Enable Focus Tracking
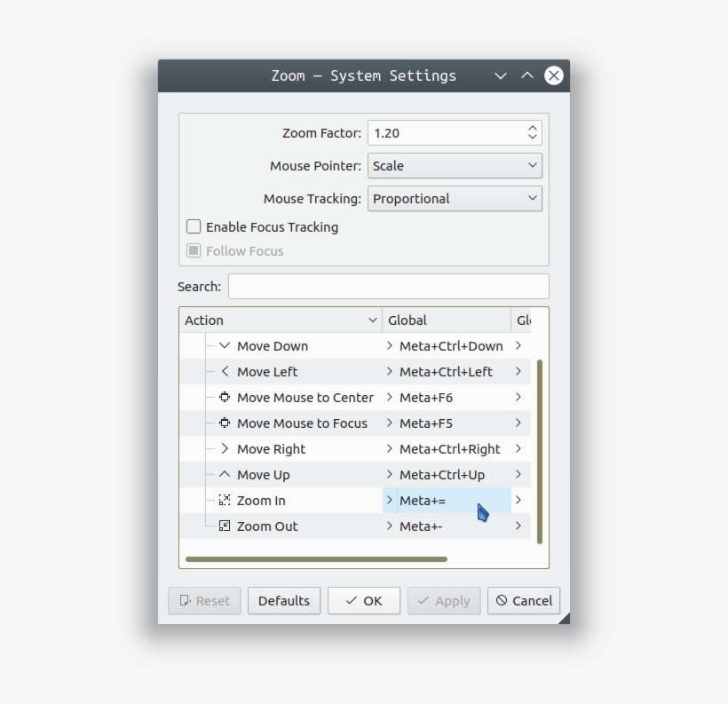The height and width of the screenshot is (704, 728). point(193,226)
